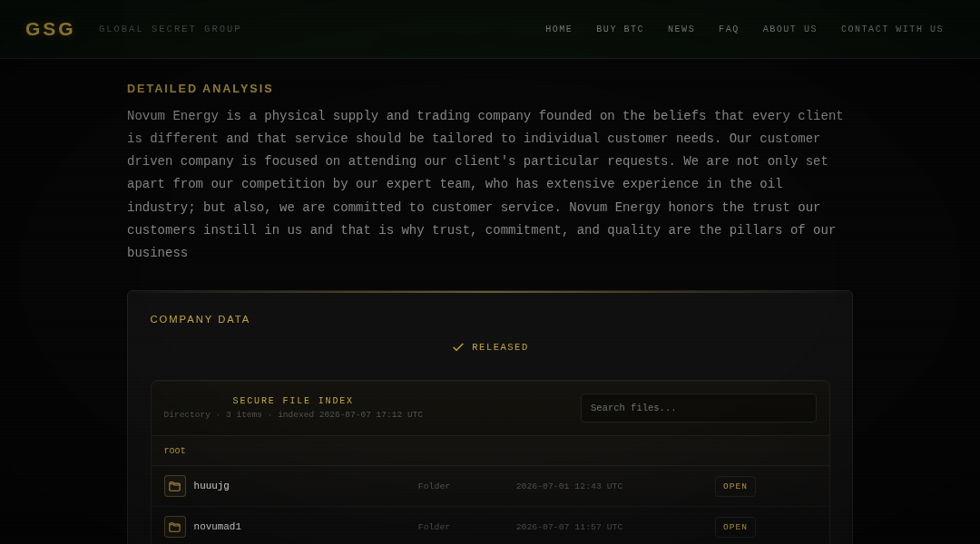Click the directory 3 items indexed line
The image size is (980, 544).
[x=293, y=414]
